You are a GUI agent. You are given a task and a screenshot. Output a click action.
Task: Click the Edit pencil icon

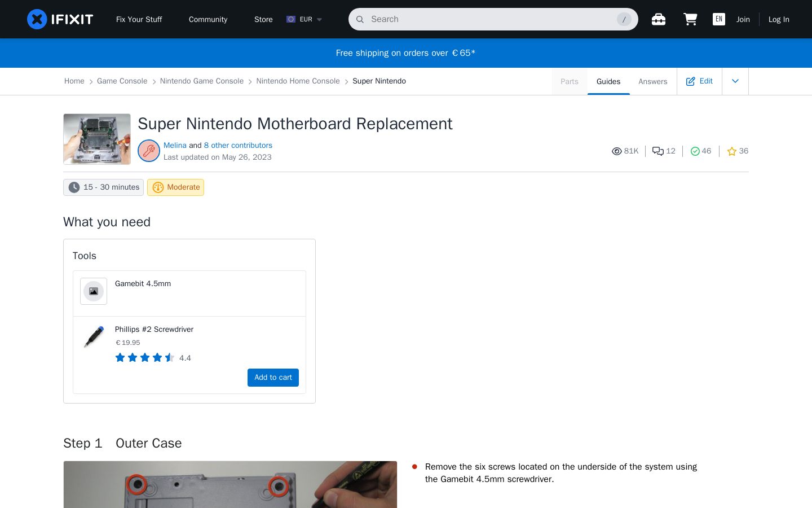click(690, 81)
